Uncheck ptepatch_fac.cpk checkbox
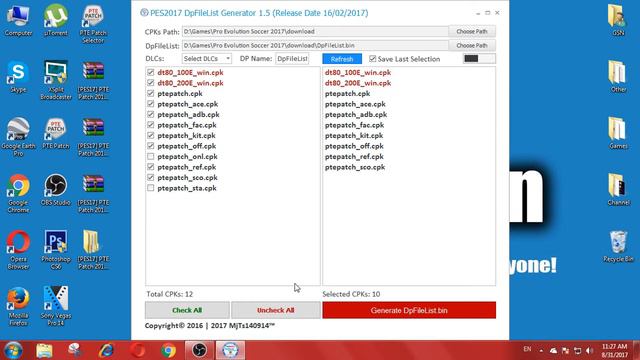Screen dimensions: 640x360 pyautogui.click(x=151, y=125)
